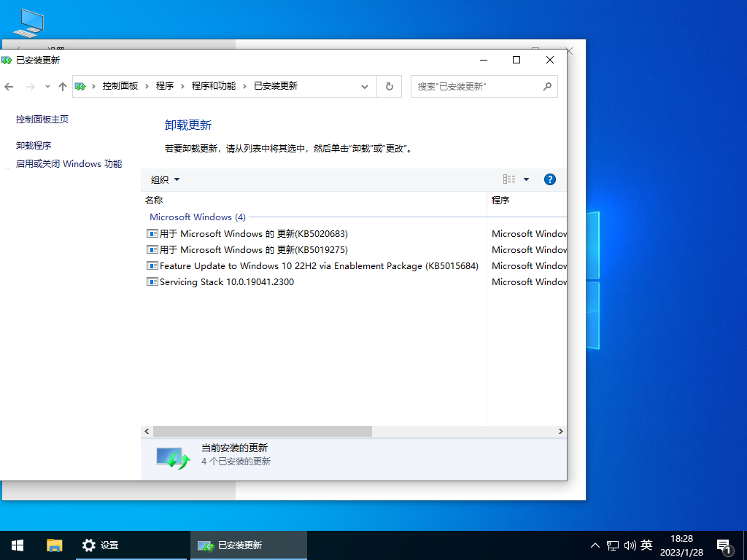Select 程序和功能 in the breadcrumb path

click(x=214, y=86)
